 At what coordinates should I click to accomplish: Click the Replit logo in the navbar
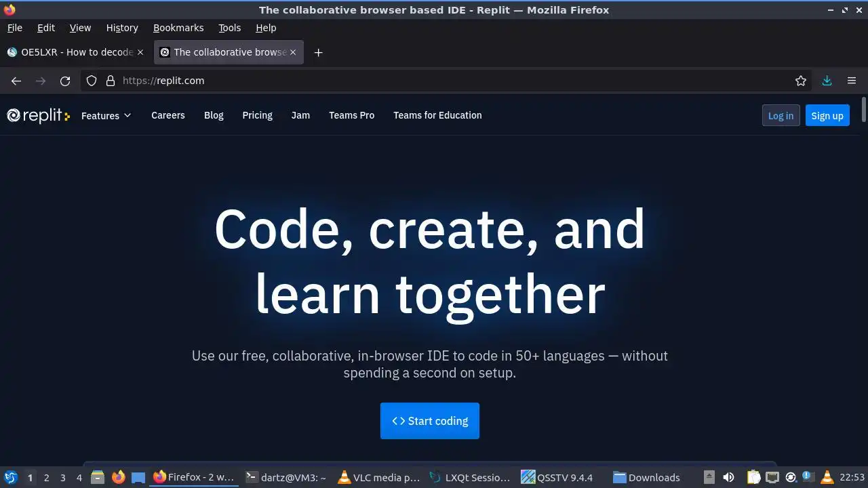pos(38,115)
